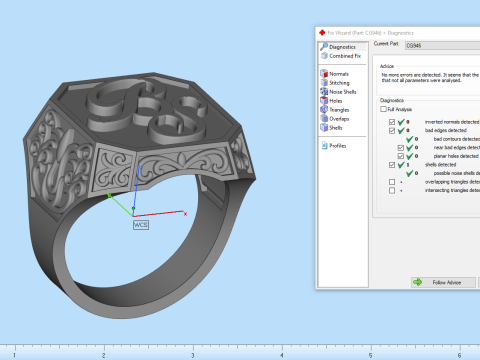This screenshot has width=480, height=360.
Task: Click the Fix Wizard red title icon
Action: point(322,33)
